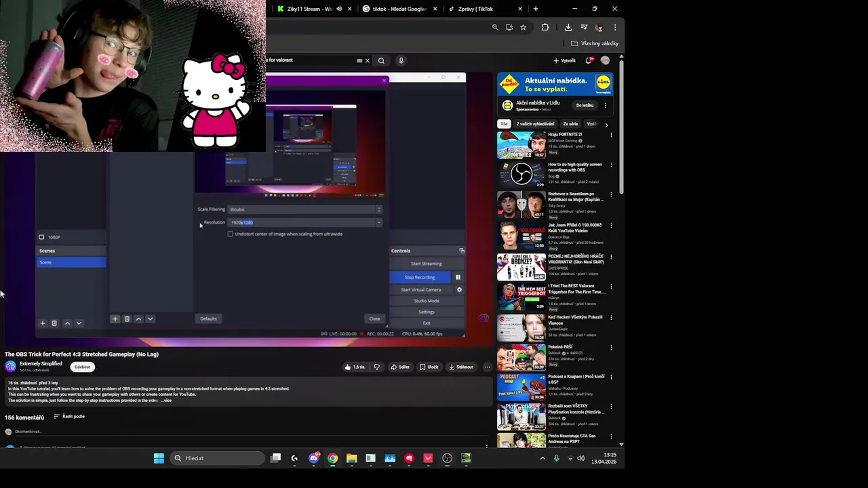The width and height of the screenshot is (868, 488).
Task: Open Vytvořit create menu
Action: pos(564,60)
